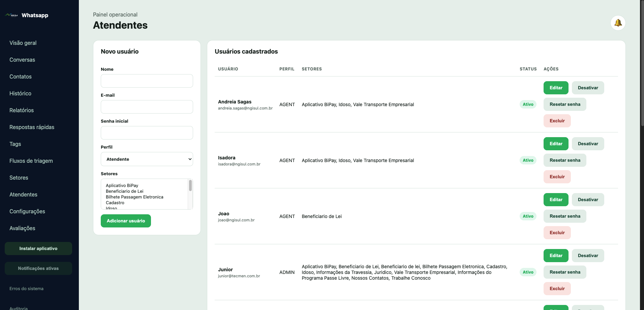Viewport: 644px width, 310px height.
Task: Reset password for Joao
Action: point(565,216)
